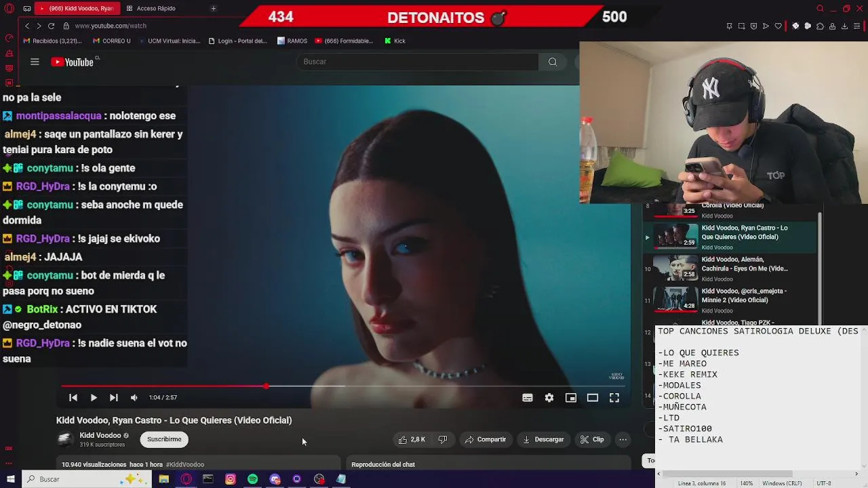This screenshot has width=868, height=488.
Task: Select the Kidd Voodoo YouTube tab
Action: coord(76,8)
